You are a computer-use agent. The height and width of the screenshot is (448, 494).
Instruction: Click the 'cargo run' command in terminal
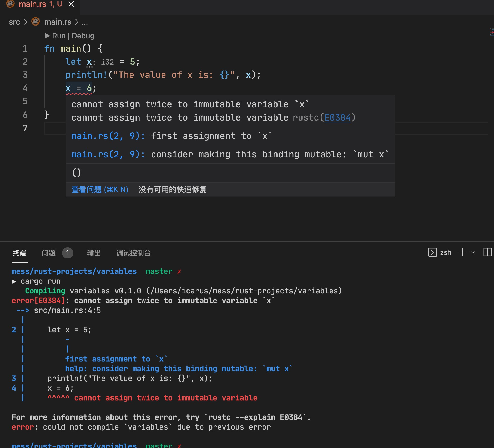41,281
